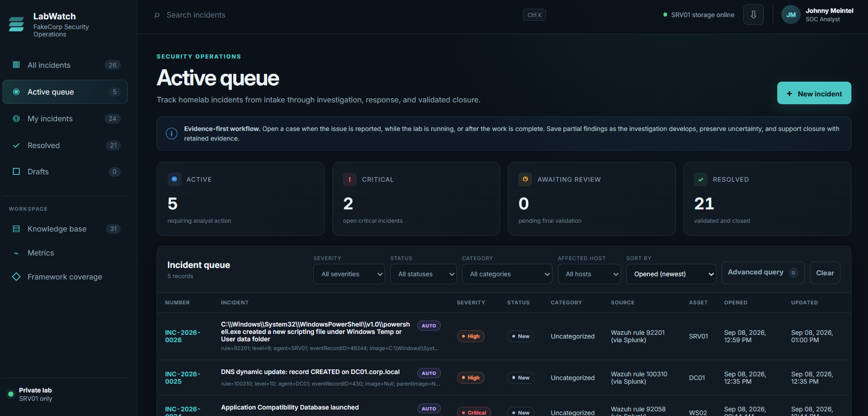
Task: Click the Drafts square icon
Action: (x=16, y=172)
